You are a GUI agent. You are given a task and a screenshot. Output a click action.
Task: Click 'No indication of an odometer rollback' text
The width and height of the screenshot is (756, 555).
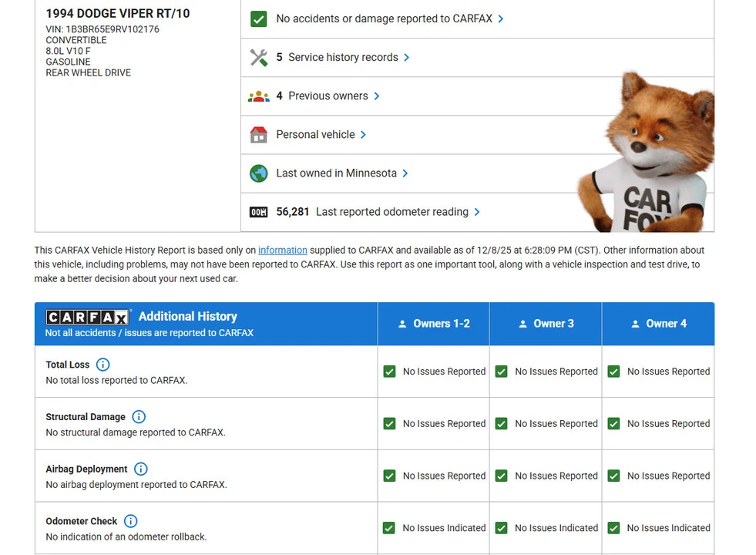[x=126, y=536]
